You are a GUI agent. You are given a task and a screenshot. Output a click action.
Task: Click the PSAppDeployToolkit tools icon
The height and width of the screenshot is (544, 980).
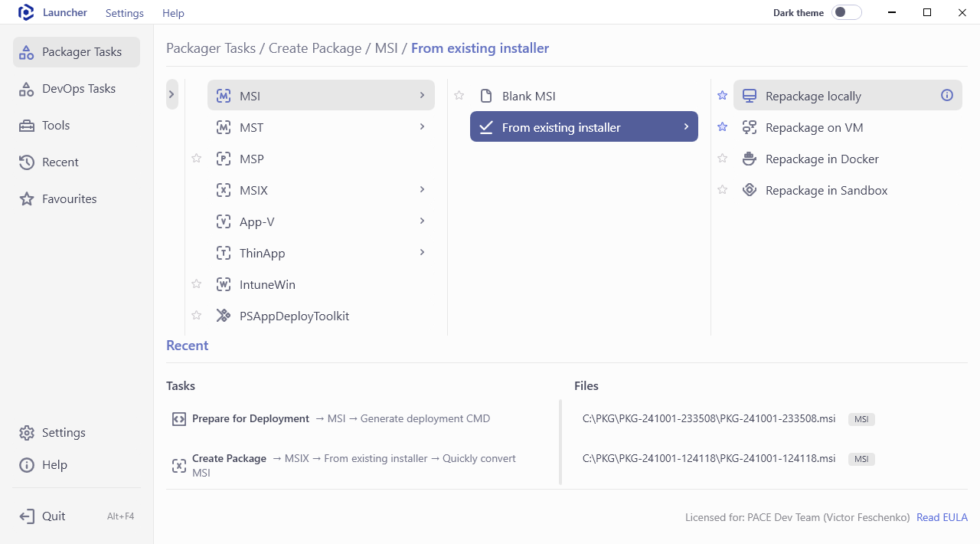coord(224,316)
